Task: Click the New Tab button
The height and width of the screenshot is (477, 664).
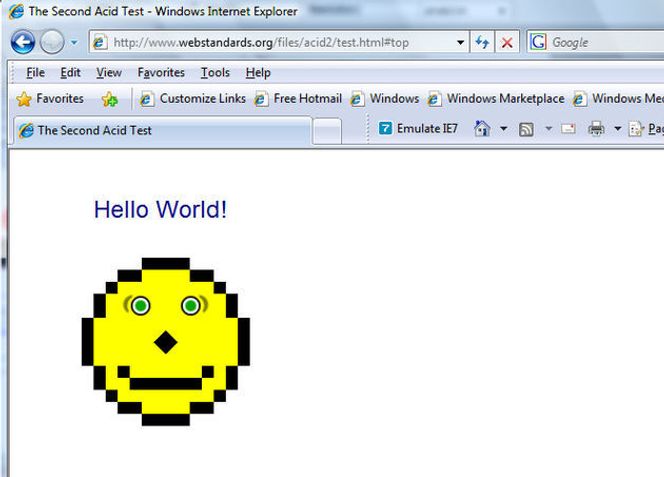Action: click(x=327, y=131)
